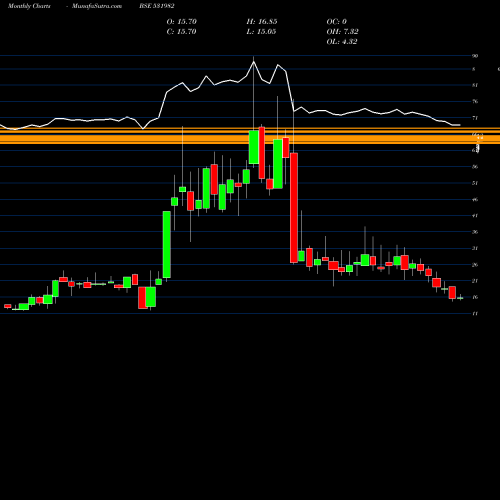Click the low value 'L: 15.05'
500x500 pixels.
coord(261,31)
